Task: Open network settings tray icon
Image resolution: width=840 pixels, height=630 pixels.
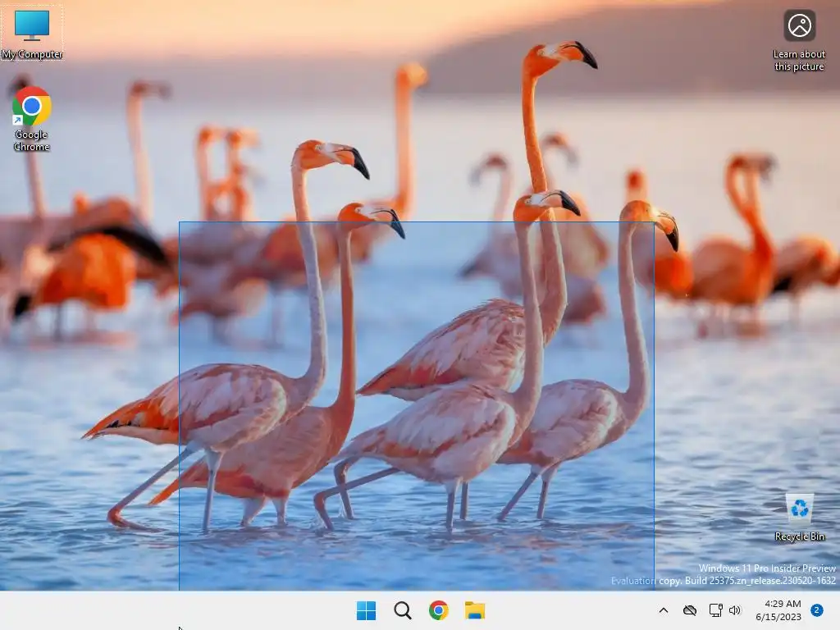Action: point(715,610)
